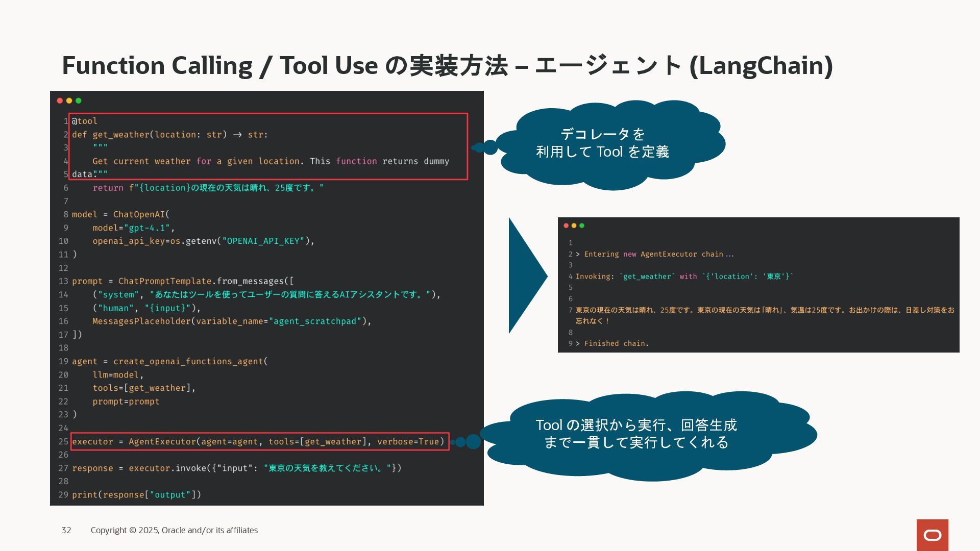Image resolution: width=980 pixels, height=551 pixels.
Task: Click 'prompt=prompt' on line 22
Action: click(126, 402)
